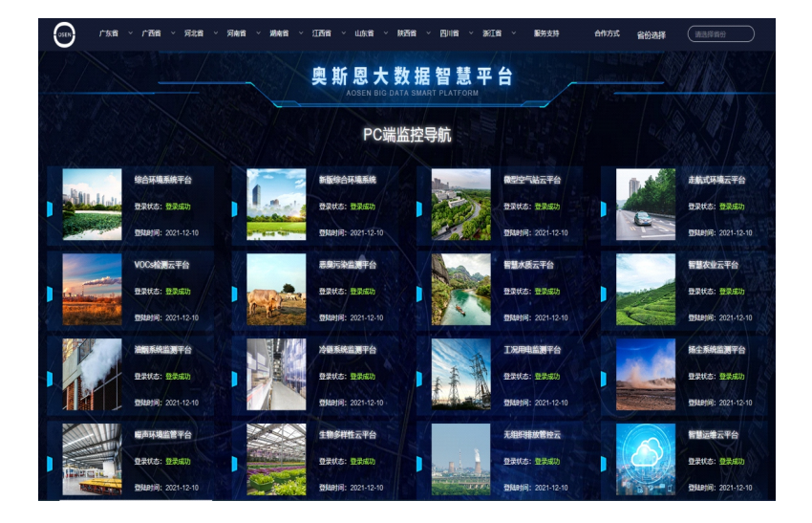This screenshot has height=523, width=812.
Task: Open the 服务支持 menu item
Action: click(546, 33)
